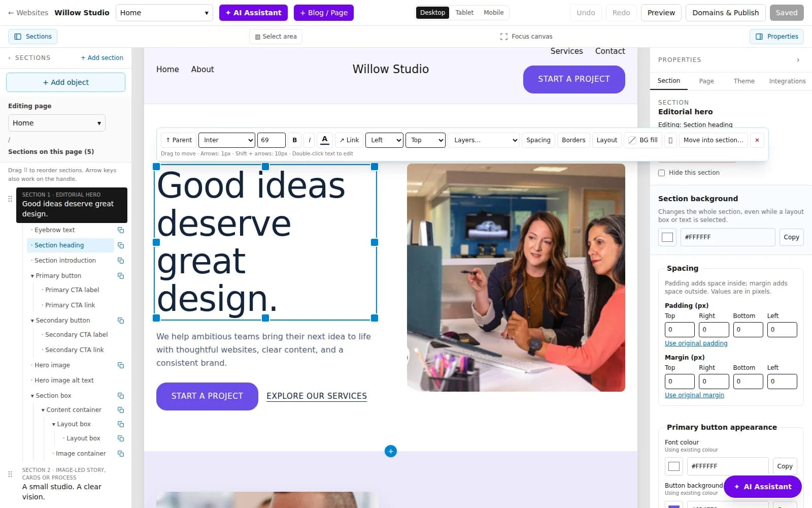
Task: Click the Use original padding link
Action: [696, 343]
